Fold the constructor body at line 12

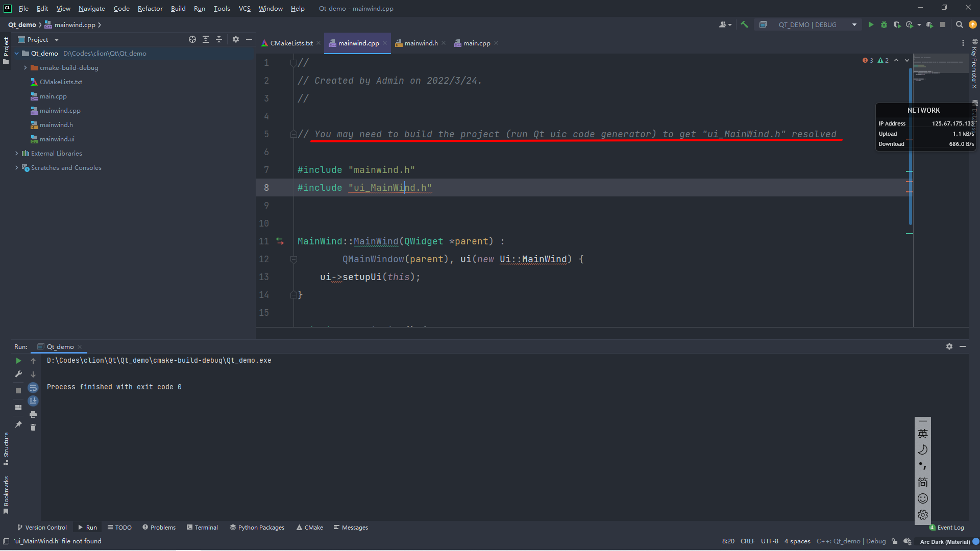293,260
